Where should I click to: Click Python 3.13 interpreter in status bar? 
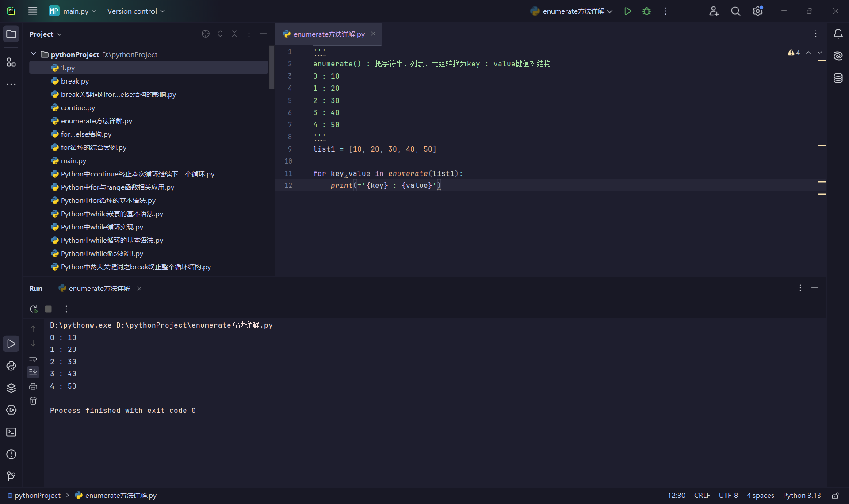(801, 496)
